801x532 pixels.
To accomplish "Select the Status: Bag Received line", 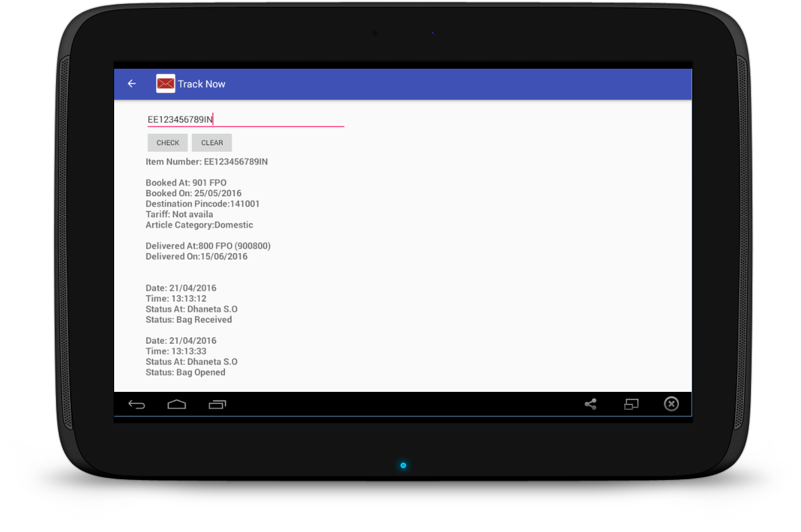I will [x=189, y=320].
